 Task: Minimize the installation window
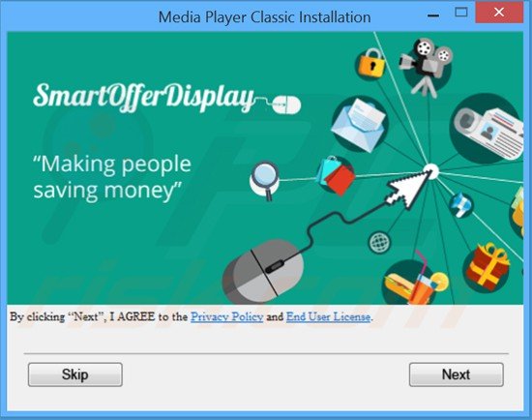(433, 15)
